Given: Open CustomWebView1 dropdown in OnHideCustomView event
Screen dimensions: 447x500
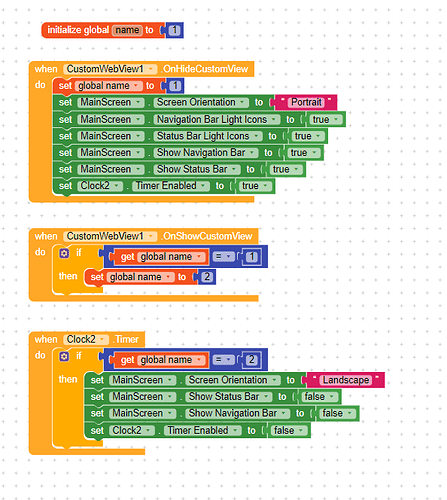Looking at the screenshot, I should tap(110, 69).
